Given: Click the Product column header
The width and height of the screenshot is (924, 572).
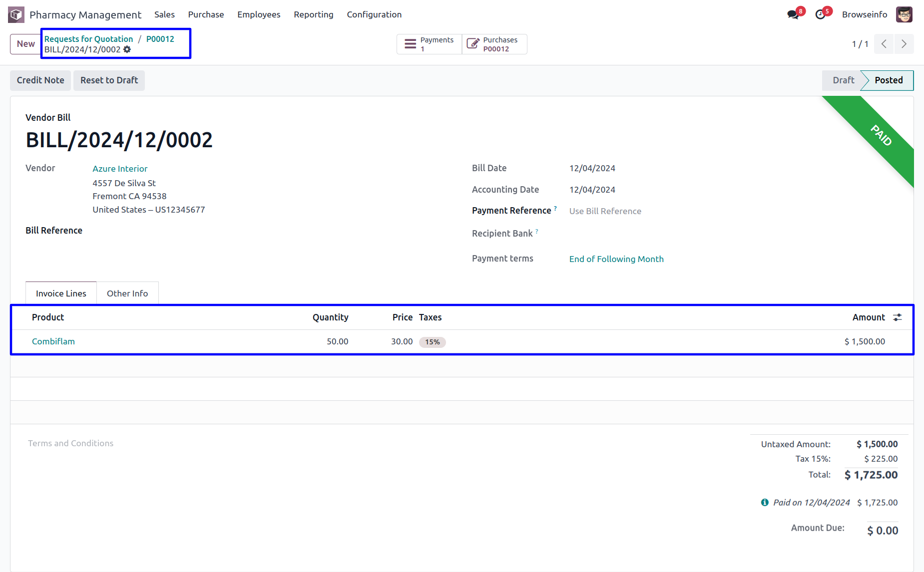Looking at the screenshot, I should point(48,317).
